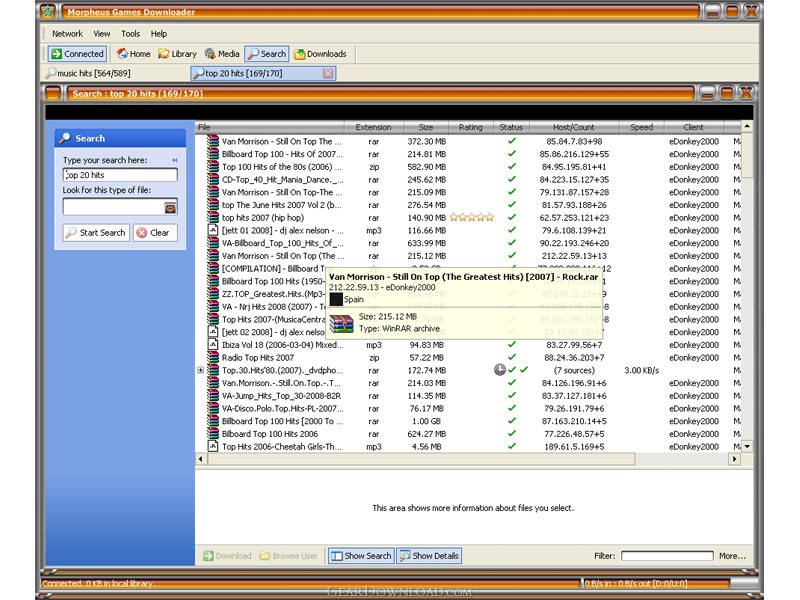Select Van.Morrison.-.Still.On.Top file row

click(x=281, y=383)
